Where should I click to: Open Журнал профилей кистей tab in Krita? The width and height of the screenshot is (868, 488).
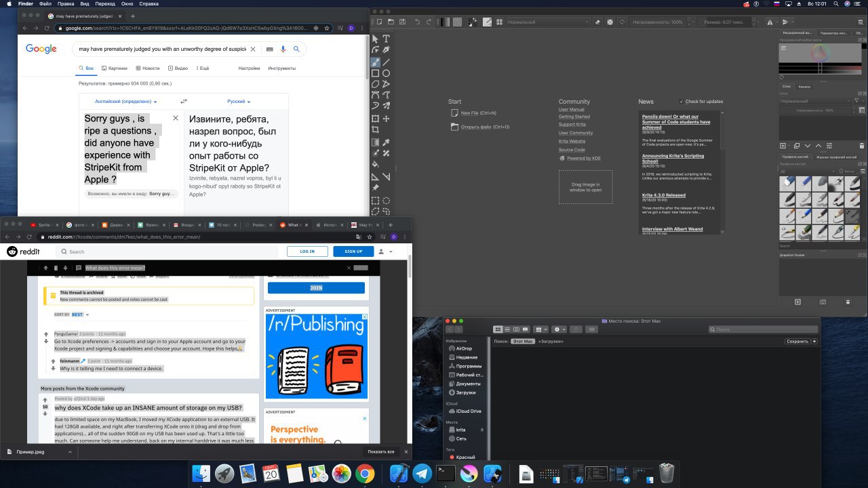pyautogui.click(x=836, y=157)
